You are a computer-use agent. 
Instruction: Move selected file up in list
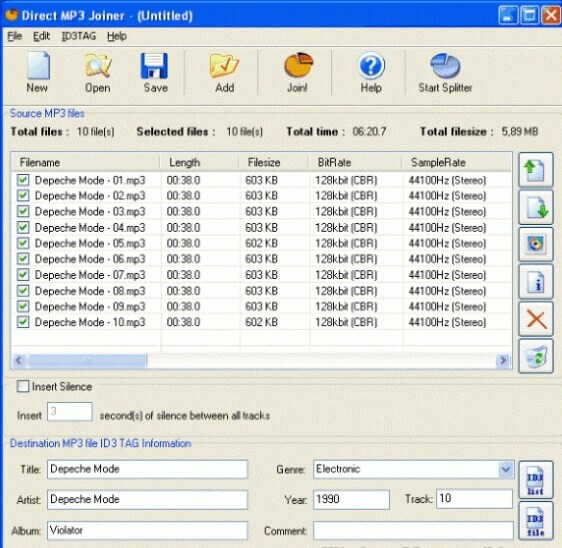pos(535,170)
